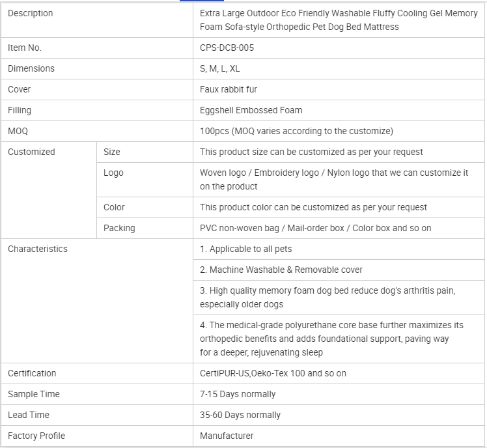Select the Applicable to all pets line
The width and height of the screenshot is (487, 448).
click(x=246, y=249)
